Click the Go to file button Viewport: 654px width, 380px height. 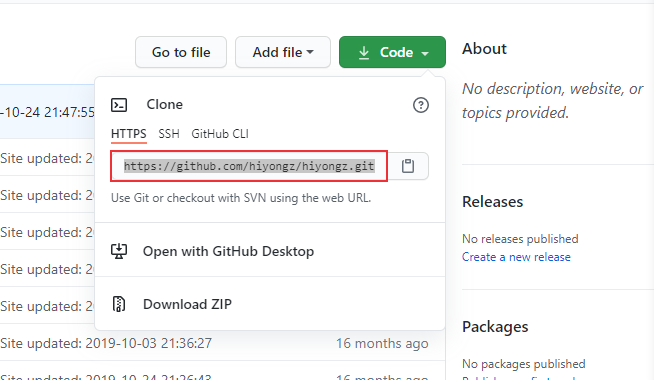[x=181, y=52]
